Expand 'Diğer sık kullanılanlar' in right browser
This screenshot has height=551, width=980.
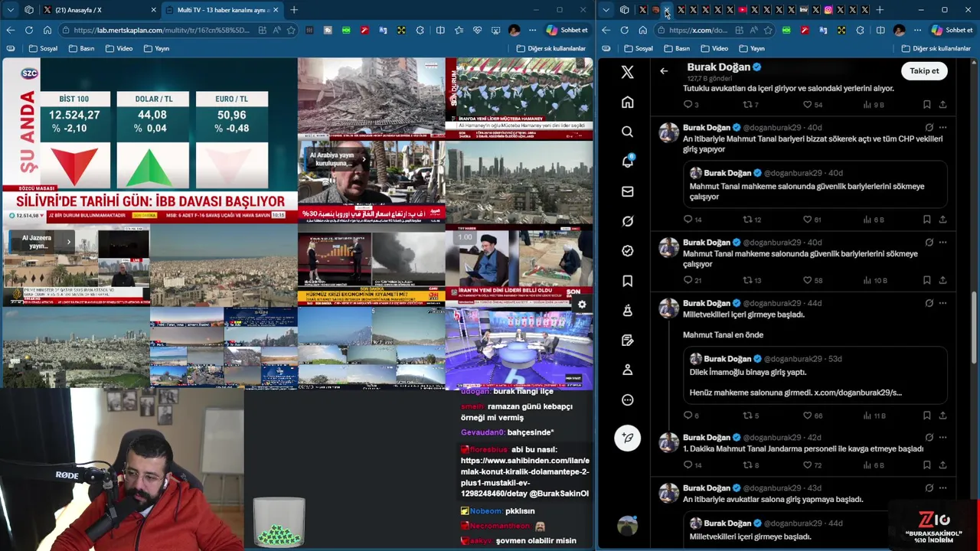(x=938, y=48)
